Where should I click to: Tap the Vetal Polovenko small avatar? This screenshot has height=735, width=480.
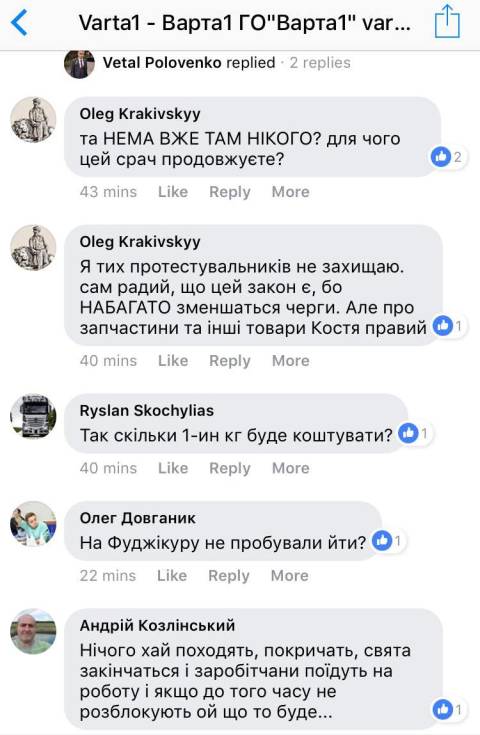coord(79,63)
